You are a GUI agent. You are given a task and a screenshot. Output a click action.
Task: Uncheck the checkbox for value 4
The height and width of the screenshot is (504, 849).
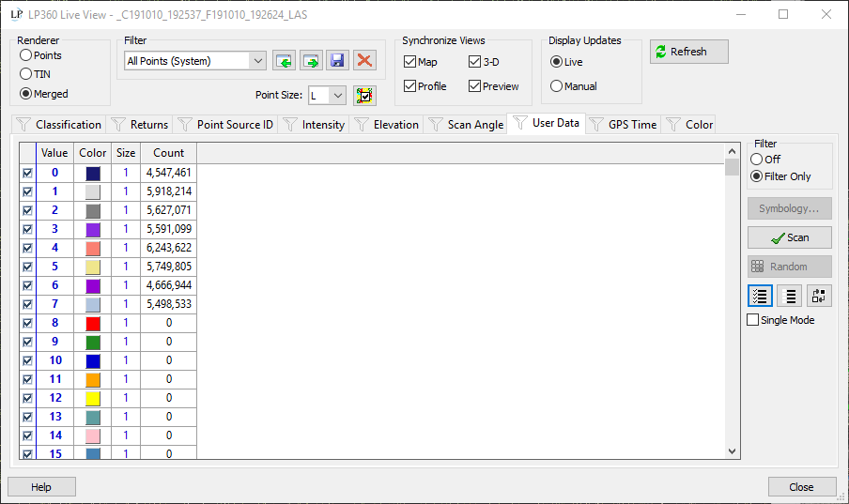pos(27,248)
